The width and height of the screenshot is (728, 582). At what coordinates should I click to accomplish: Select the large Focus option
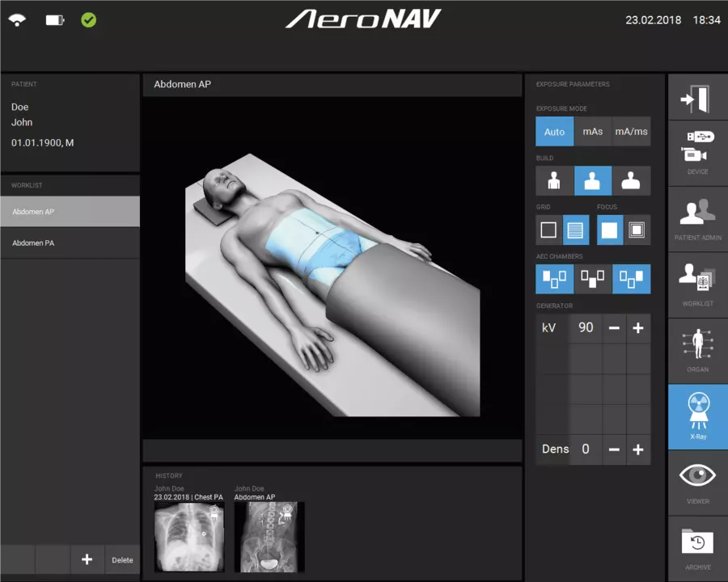[609, 230]
